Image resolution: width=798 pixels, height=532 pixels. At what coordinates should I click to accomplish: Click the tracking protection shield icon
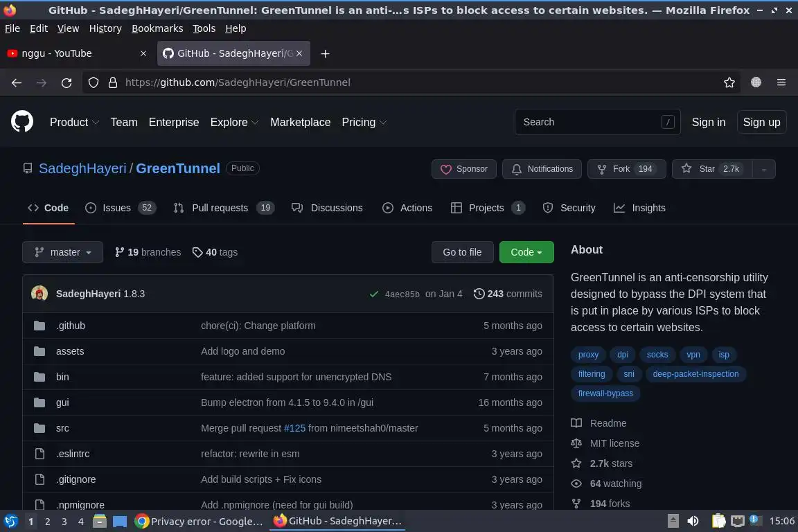94,82
